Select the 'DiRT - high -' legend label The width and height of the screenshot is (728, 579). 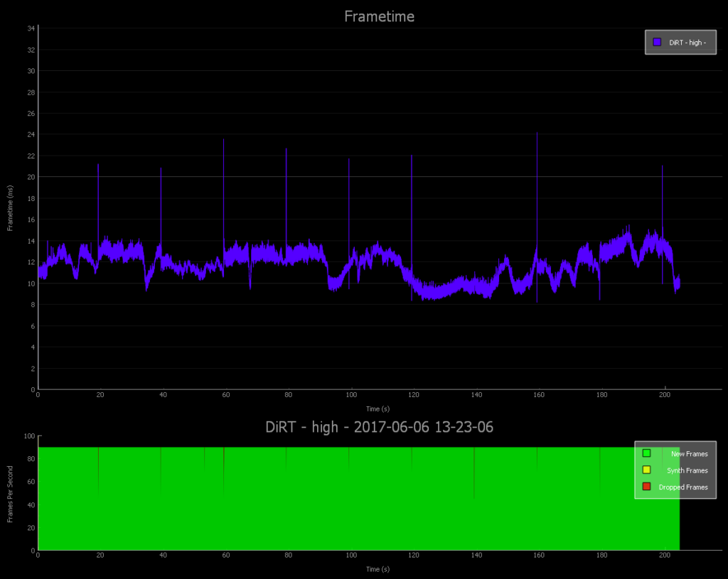[687, 43]
